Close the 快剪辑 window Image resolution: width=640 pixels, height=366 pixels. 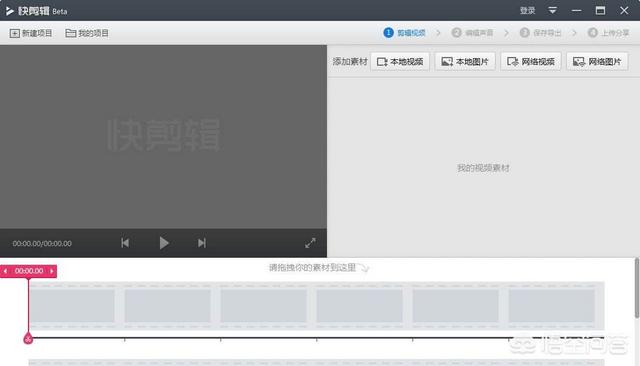click(624, 11)
